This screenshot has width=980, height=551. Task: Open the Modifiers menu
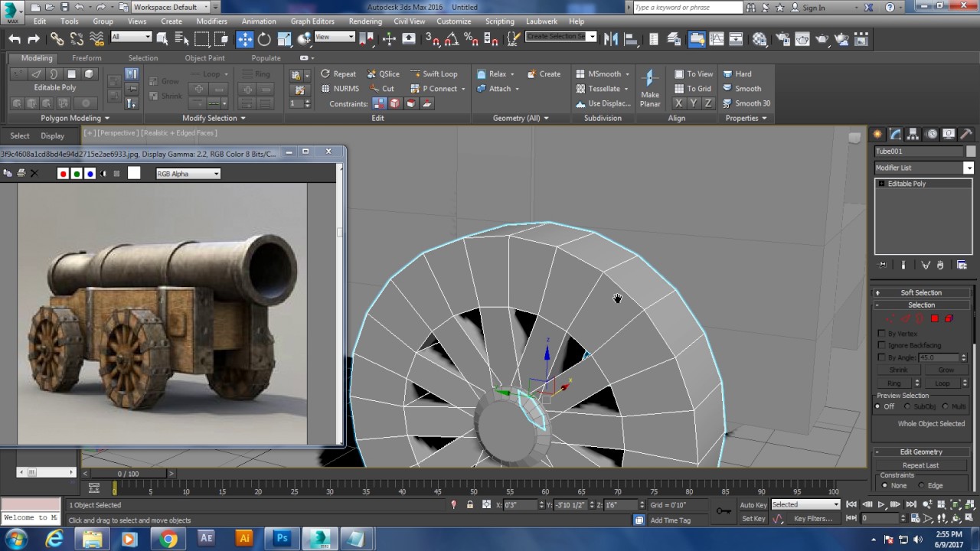(211, 21)
